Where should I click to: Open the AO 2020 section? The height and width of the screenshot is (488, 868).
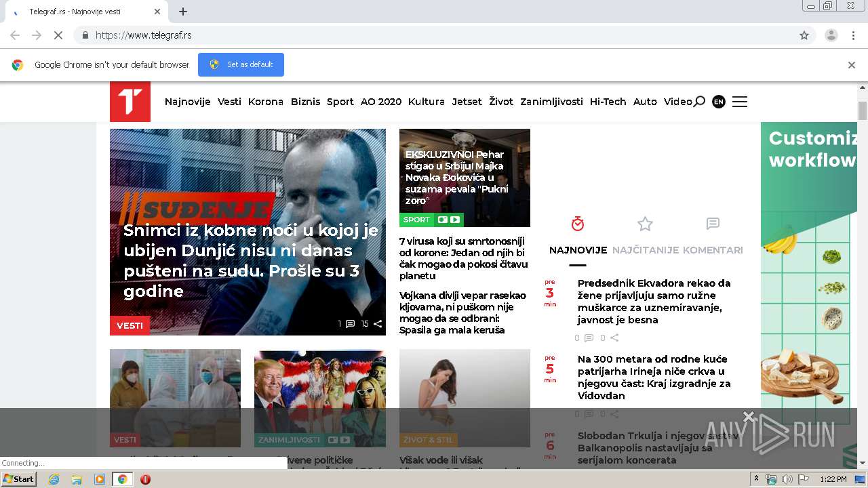point(381,102)
